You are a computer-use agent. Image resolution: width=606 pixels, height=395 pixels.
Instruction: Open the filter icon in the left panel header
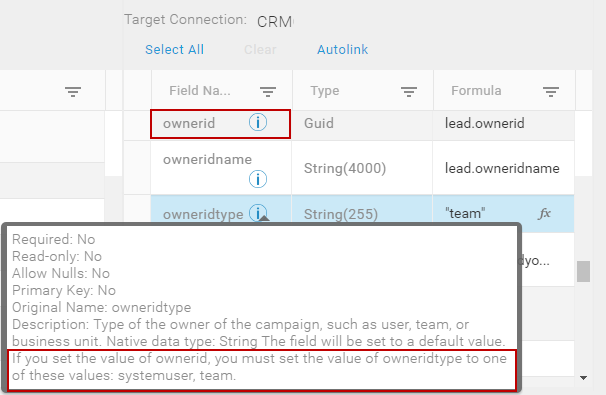click(x=73, y=92)
